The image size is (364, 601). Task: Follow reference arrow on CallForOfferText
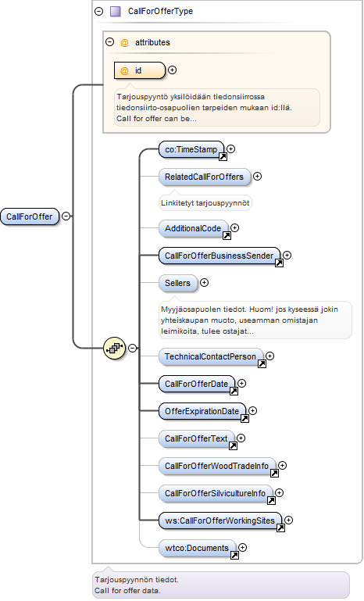(x=233, y=446)
